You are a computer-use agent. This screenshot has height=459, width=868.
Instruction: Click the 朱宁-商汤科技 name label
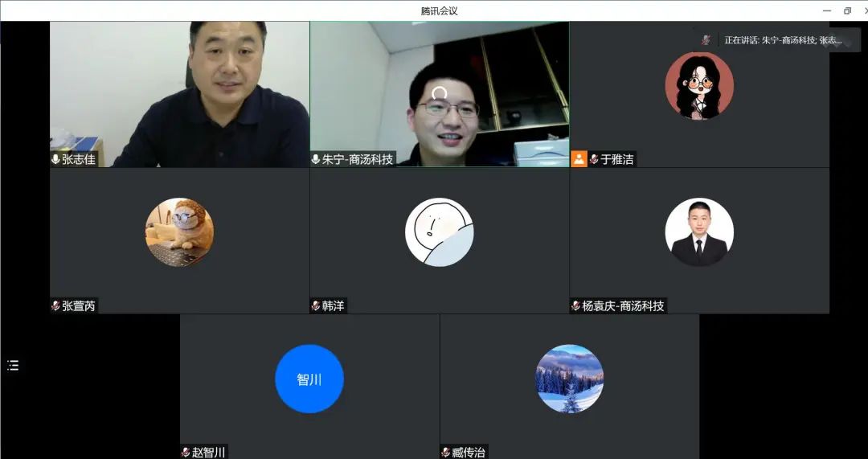(x=358, y=159)
